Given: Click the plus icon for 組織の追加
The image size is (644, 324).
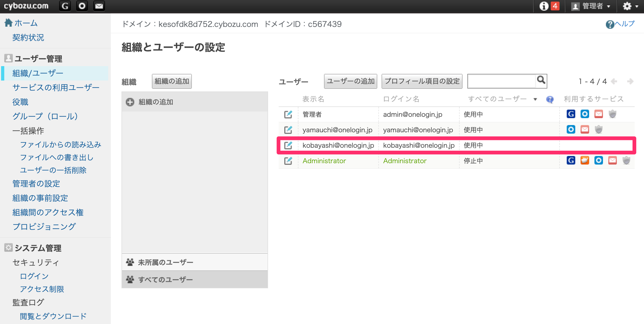Looking at the screenshot, I should [x=130, y=102].
